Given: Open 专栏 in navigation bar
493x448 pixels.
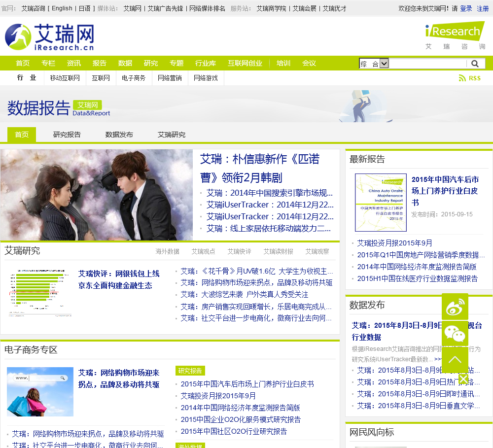Looking at the screenshot, I should point(48,63).
